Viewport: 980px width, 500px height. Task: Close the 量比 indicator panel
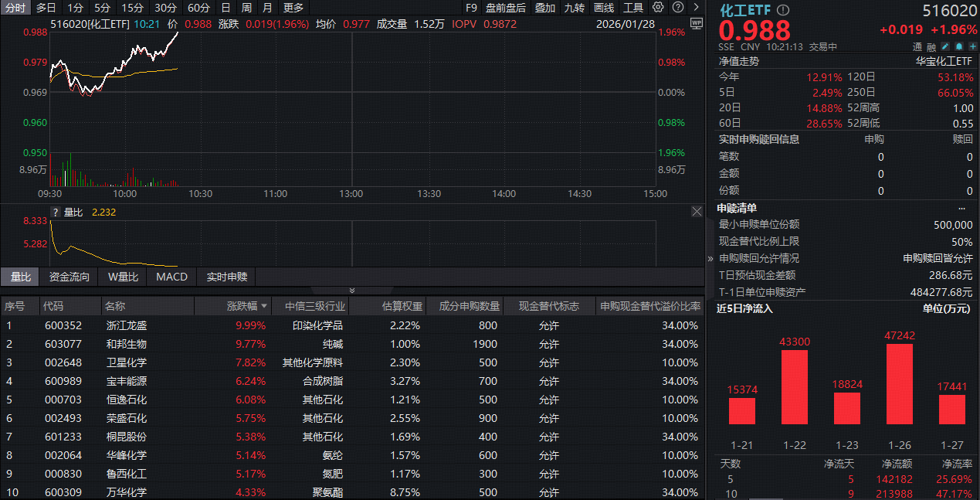pos(697,211)
